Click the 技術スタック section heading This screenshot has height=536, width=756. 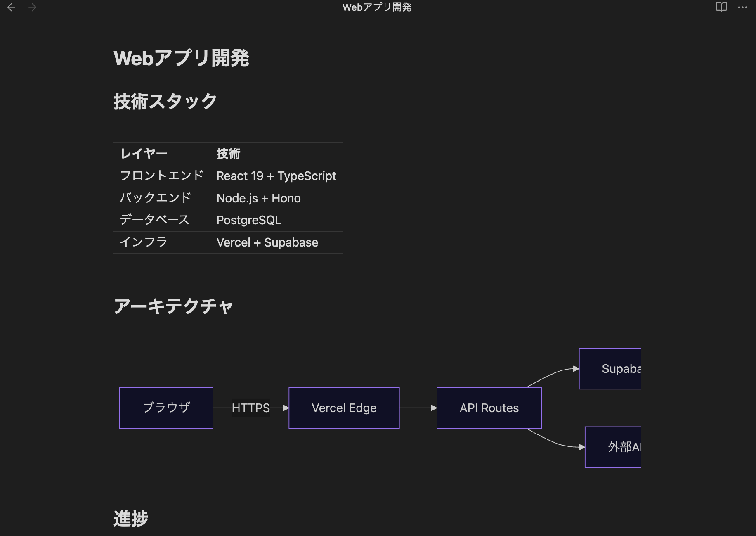pos(165,100)
